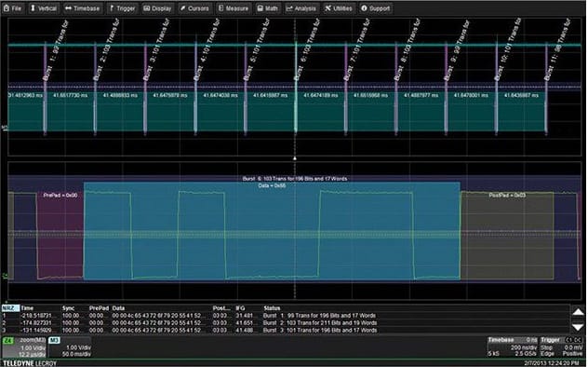Click the Burst 11 annotation on upper trace
This screenshot has width=588, height=367.
(x=557, y=50)
